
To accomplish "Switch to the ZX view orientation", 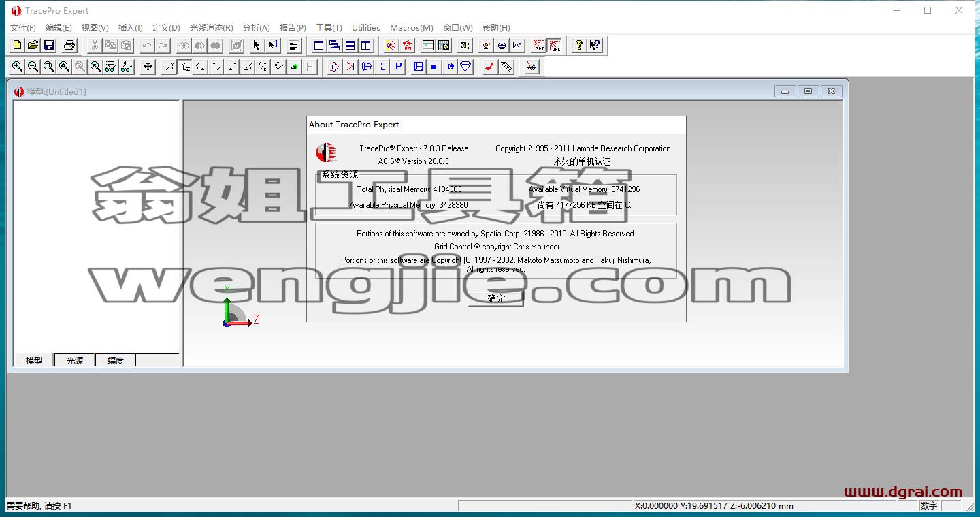I will pos(248,67).
